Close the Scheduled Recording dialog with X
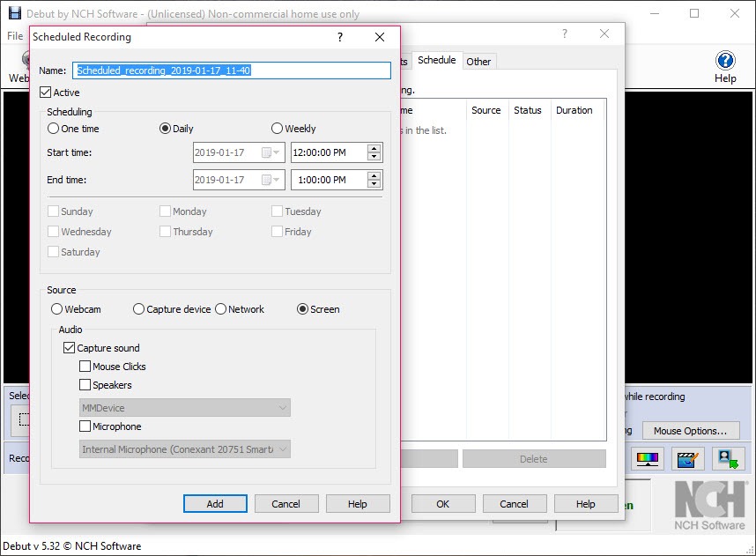756x556 pixels. [380, 37]
